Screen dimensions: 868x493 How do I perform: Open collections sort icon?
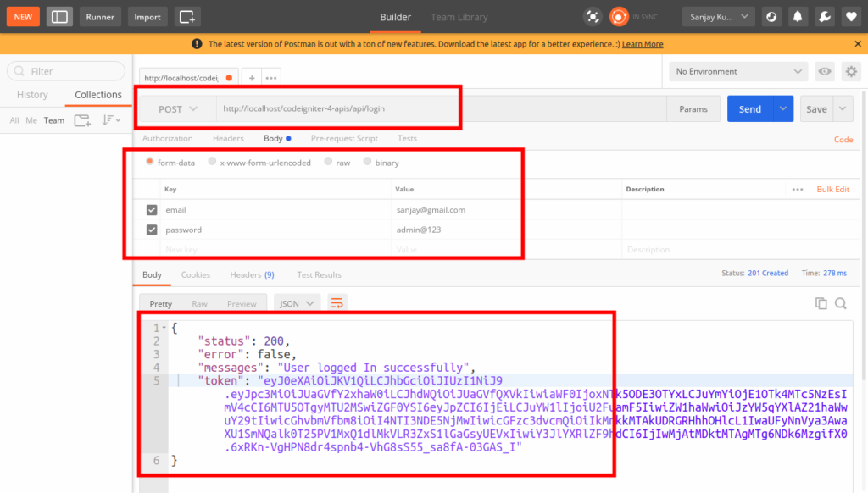[x=111, y=120]
